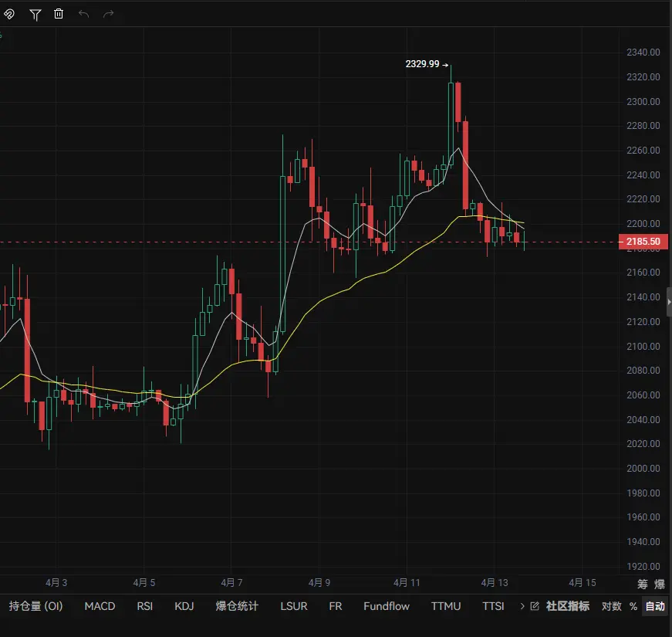Click the 2000.00 price axis label
672x637 pixels.
(x=643, y=469)
